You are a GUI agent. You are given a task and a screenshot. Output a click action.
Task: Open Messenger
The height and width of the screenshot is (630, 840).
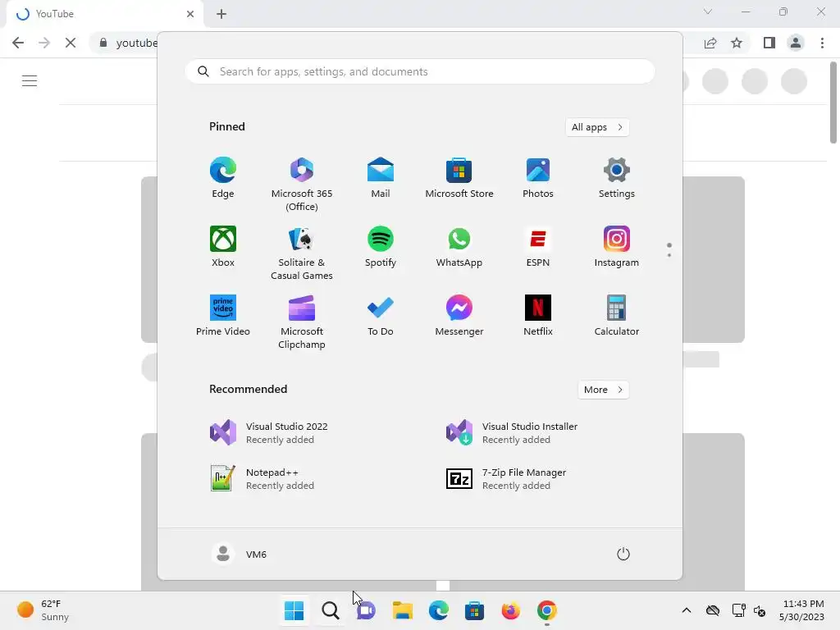(459, 316)
